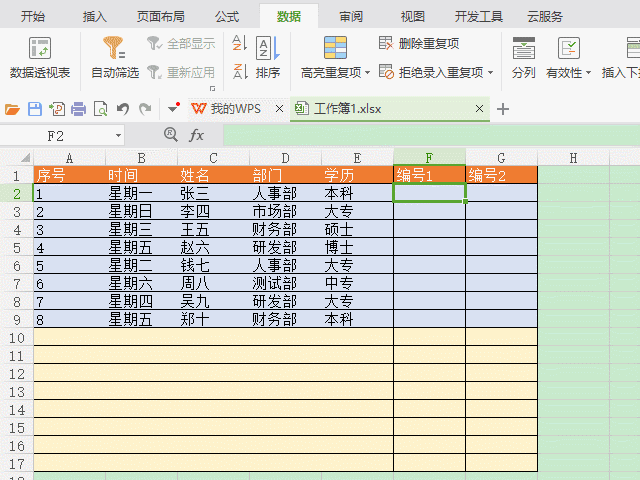This screenshot has width=640, height=480.
Task: Expand the 拒绝录入重复项 dropdown arrow
Action: [490, 73]
